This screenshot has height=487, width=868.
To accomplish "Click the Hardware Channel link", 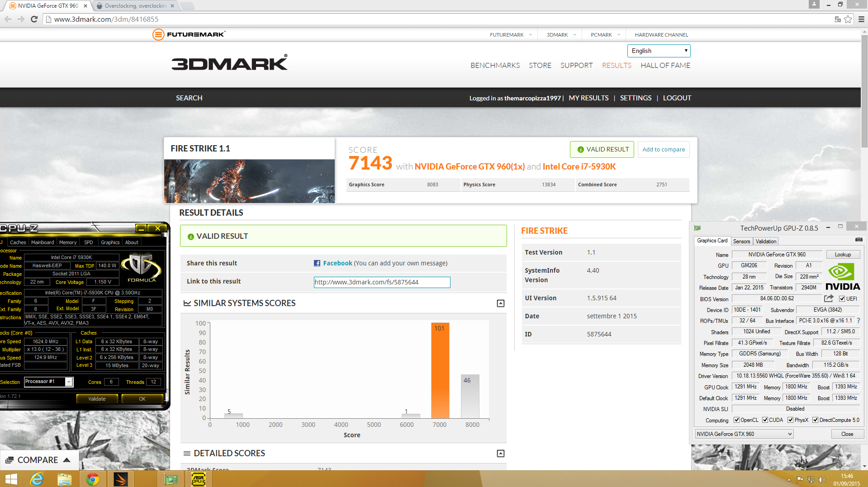I will (x=661, y=35).
